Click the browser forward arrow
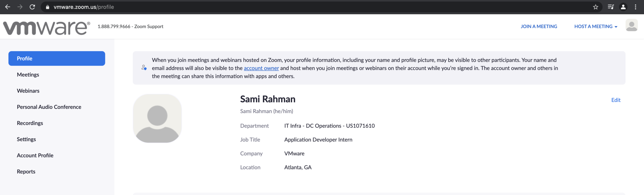This screenshot has width=644, height=195. (20, 7)
